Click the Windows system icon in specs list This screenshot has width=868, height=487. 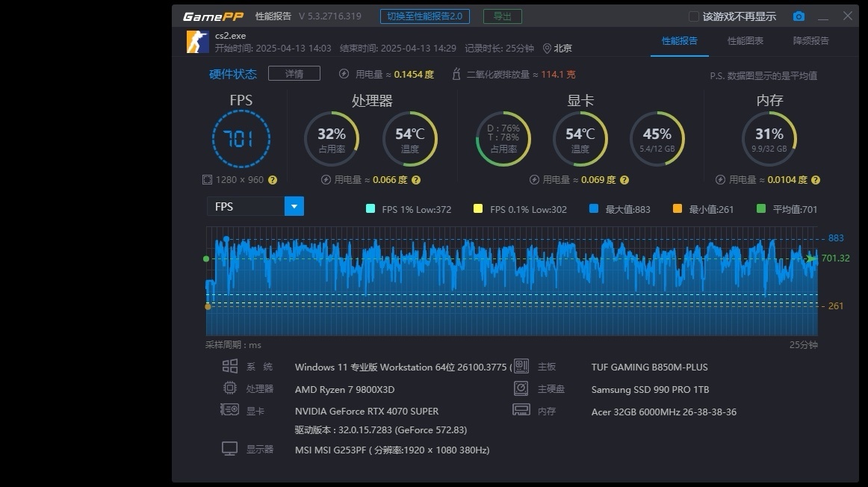tap(230, 366)
